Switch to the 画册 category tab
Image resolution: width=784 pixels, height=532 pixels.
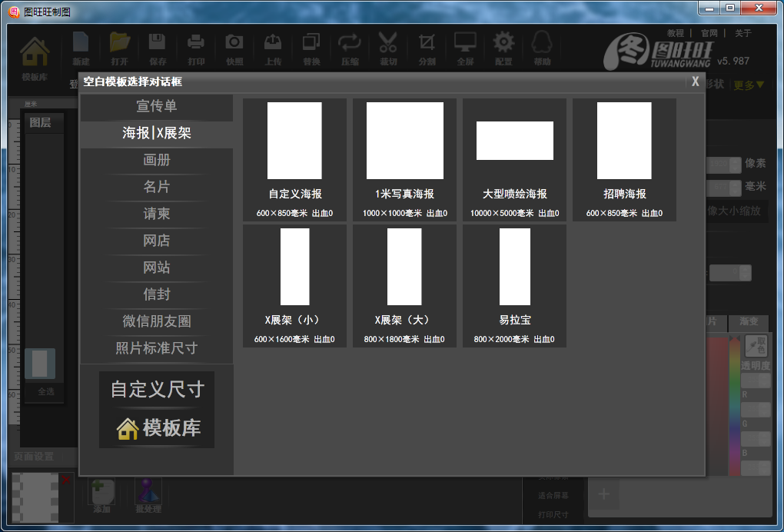(157, 161)
